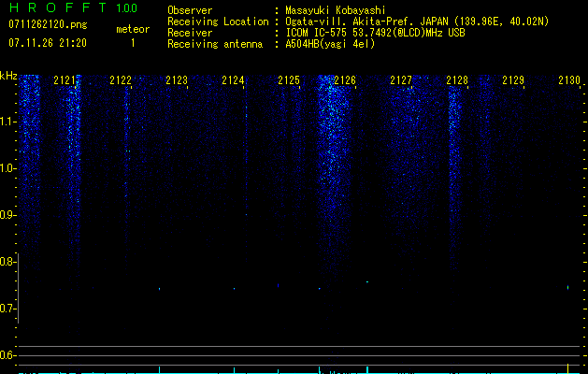The image size is (588, 374).
Task: Click the Observer label
Action: 190,10
